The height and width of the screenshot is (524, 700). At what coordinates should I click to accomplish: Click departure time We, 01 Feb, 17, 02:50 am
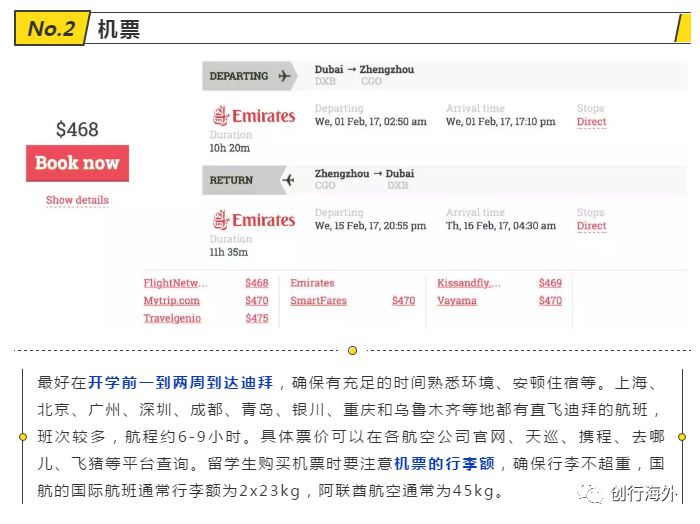371,121
